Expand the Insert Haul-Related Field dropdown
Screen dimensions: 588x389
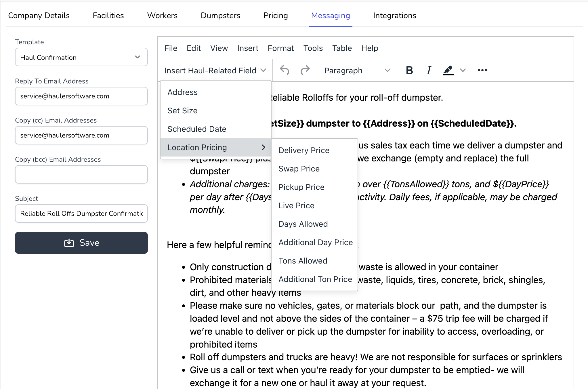pos(215,70)
